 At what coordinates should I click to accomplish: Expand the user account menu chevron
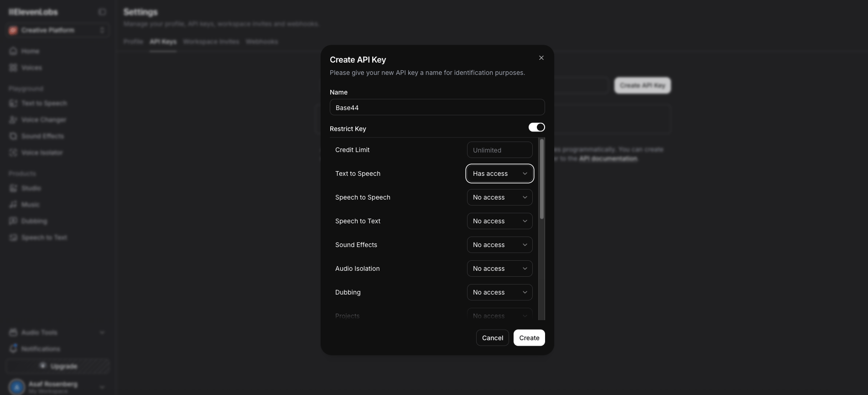102,387
